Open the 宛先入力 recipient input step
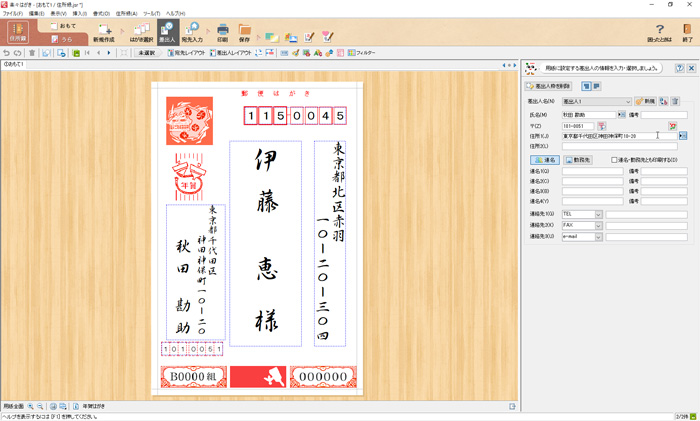 (193, 33)
